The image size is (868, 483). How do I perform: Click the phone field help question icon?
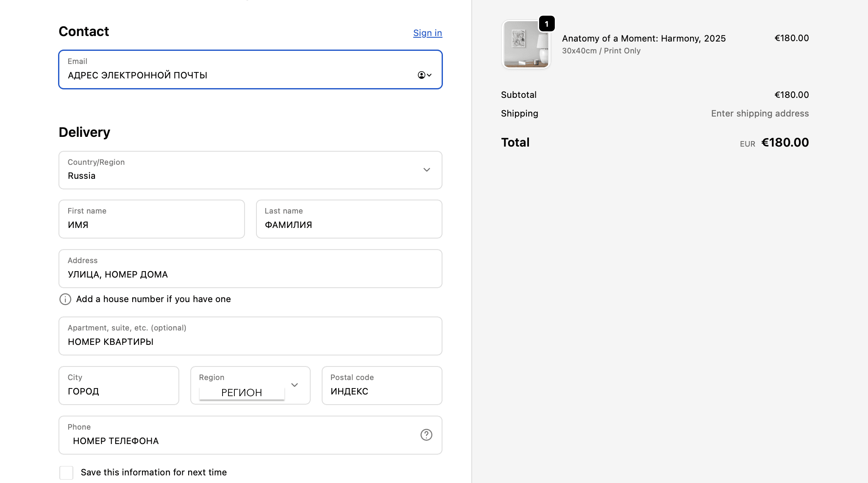coord(426,435)
